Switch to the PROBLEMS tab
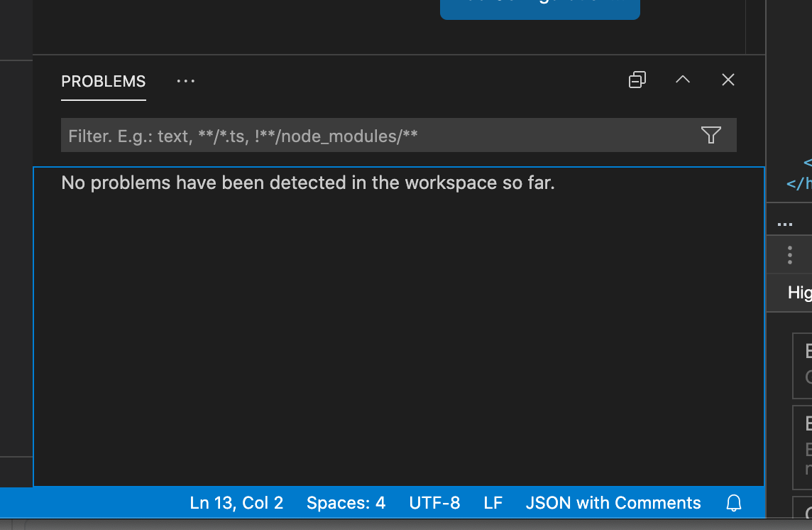The width and height of the screenshot is (812, 530). coord(103,81)
